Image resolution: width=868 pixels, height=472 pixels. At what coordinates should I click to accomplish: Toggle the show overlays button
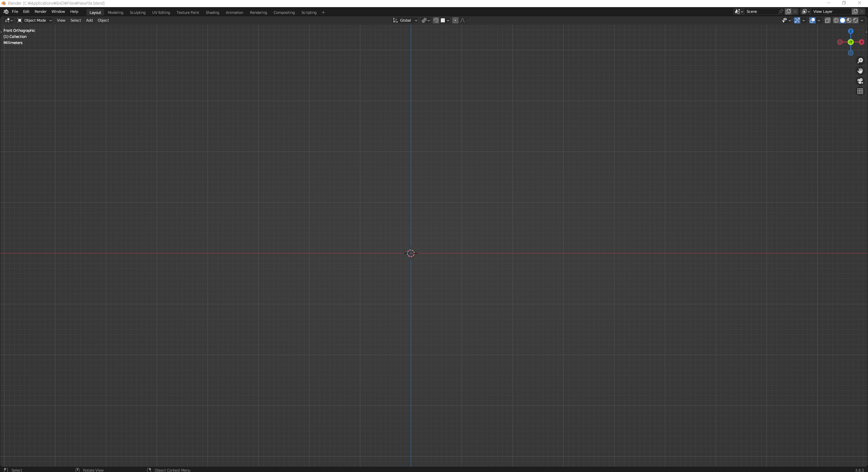[x=812, y=20]
